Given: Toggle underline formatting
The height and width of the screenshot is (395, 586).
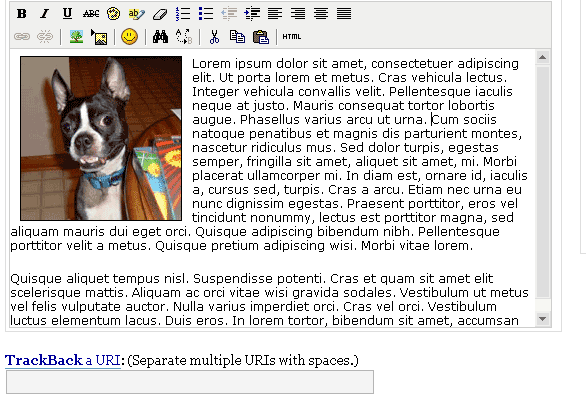Looking at the screenshot, I should tap(67, 14).
